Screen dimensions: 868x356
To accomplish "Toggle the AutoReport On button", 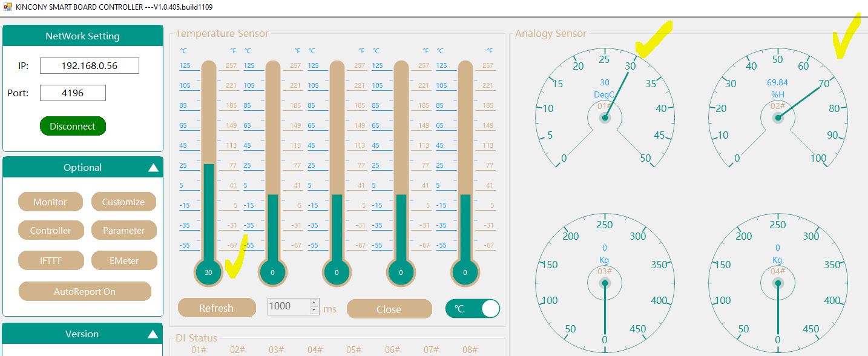I will pos(85,291).
